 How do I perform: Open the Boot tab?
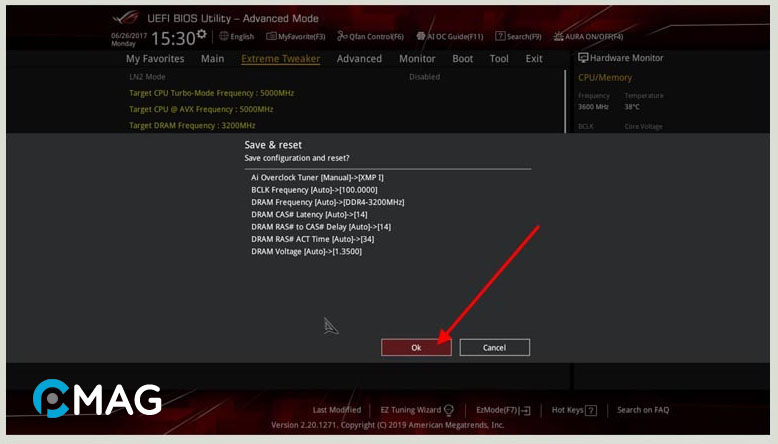click(462, 59)
